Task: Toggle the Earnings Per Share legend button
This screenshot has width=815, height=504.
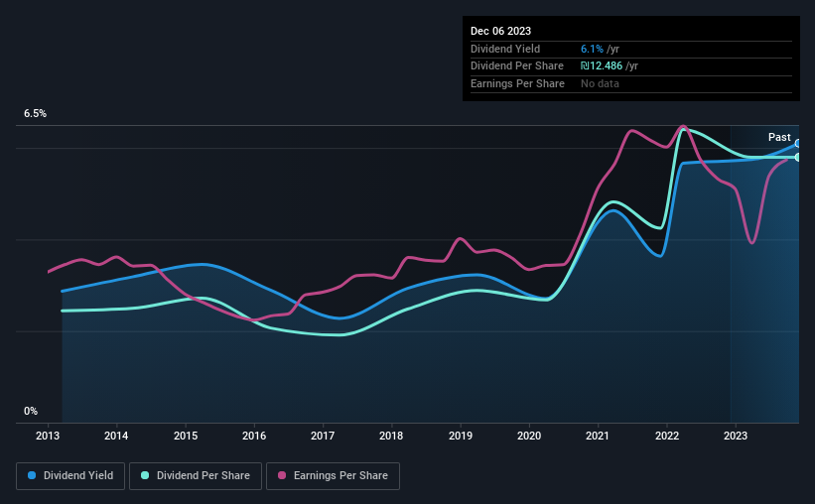Action: (333, 476)
